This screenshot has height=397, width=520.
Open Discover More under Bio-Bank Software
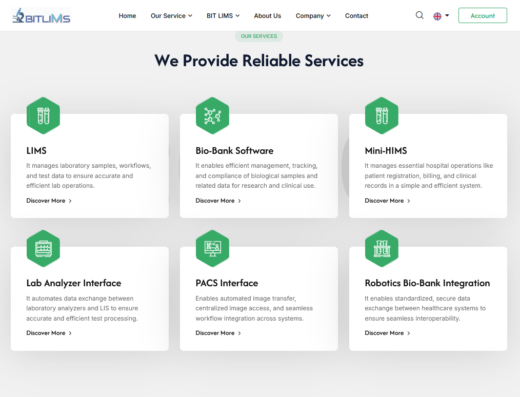[x=215, y=201]
